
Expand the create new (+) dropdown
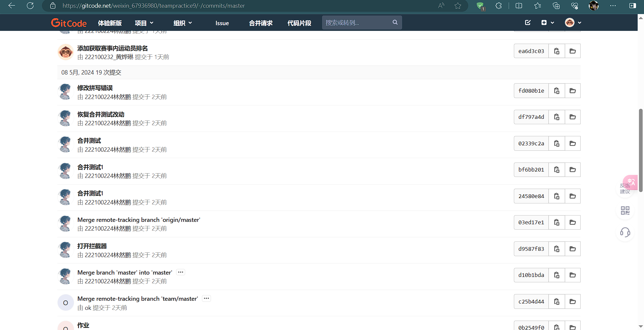(x=547, y=22)
